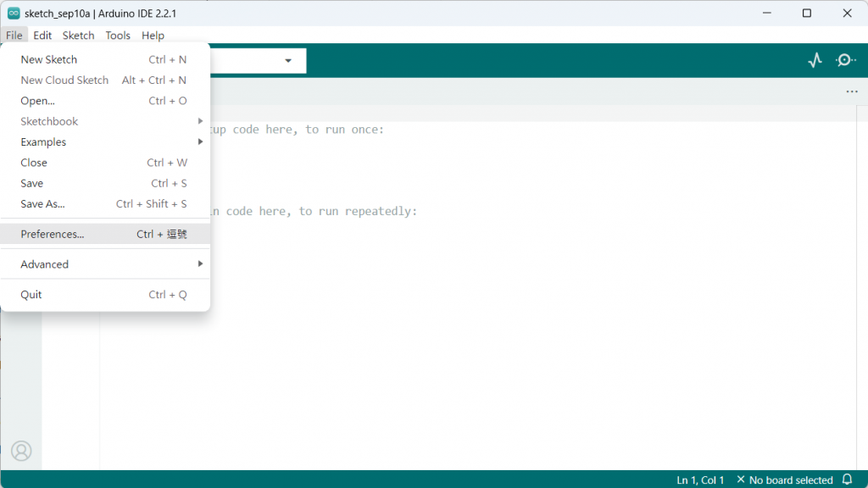The height and width of the screenshot is (488, 868).
Task: Open Preferences... from the File menu
Action: [105, 234]
